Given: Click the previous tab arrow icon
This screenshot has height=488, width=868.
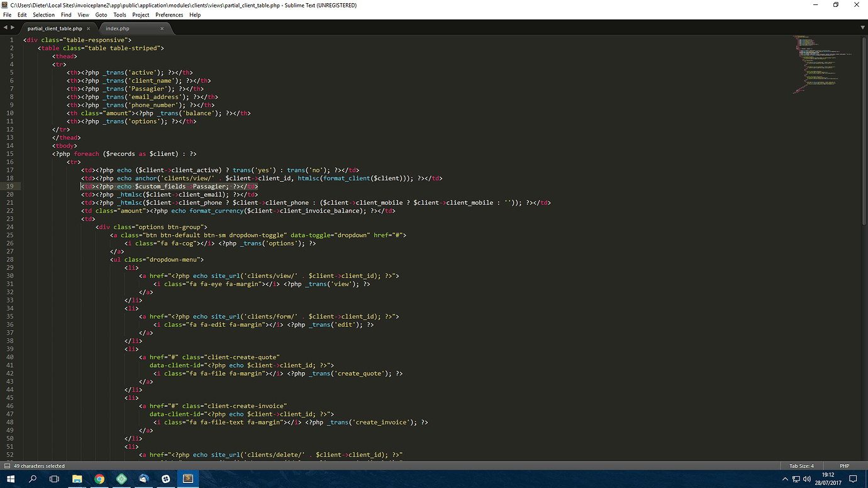Looking at the screenshot, I should coord(5,28).
